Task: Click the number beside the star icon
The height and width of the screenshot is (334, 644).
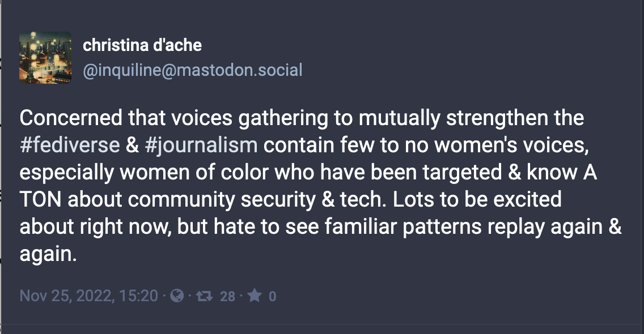Action: 272,296
